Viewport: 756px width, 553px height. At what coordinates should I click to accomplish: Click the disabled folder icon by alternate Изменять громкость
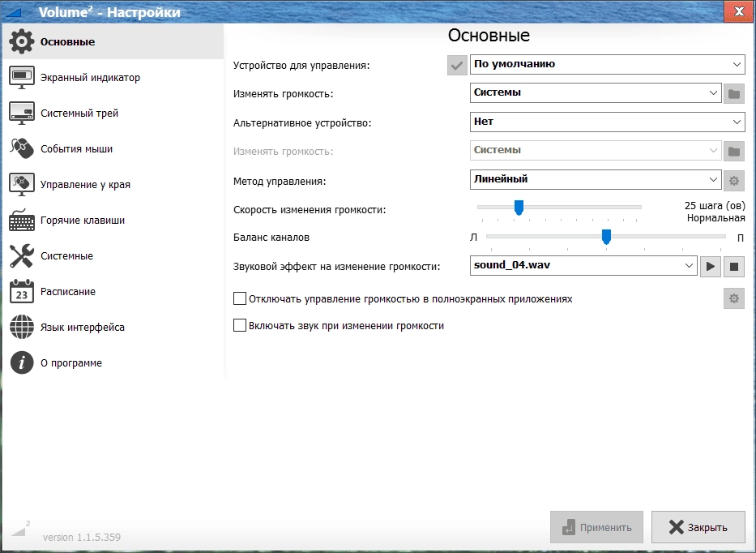[x=734, y=152]
